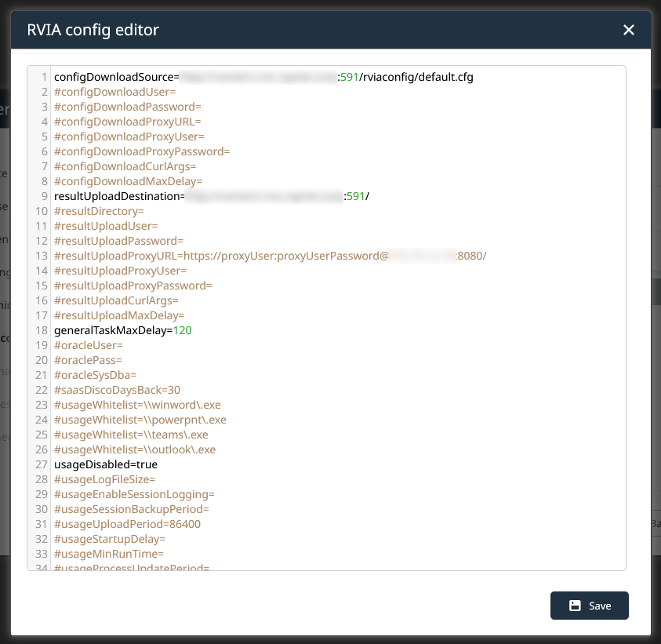Click the teams.exe usageWhitelist line

tap(131, 435)
